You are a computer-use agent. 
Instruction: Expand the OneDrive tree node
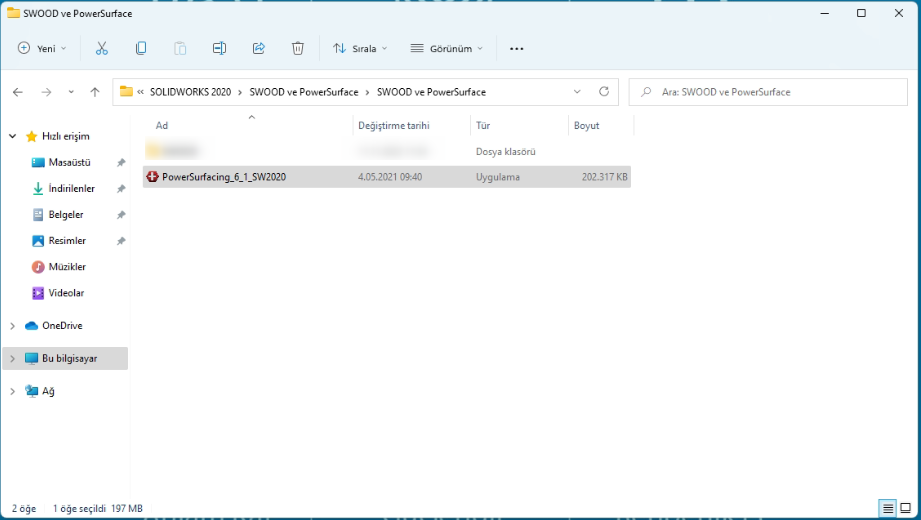point(12,326)
